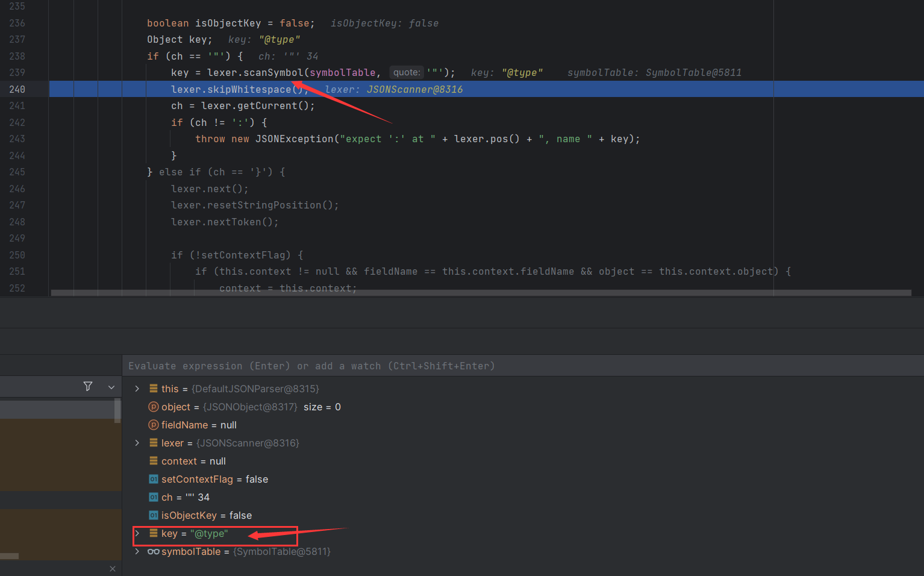Click the 'setContextFlag' primitive type icon
The height and width of the screenshot is (576, 924).
point(154,479)
